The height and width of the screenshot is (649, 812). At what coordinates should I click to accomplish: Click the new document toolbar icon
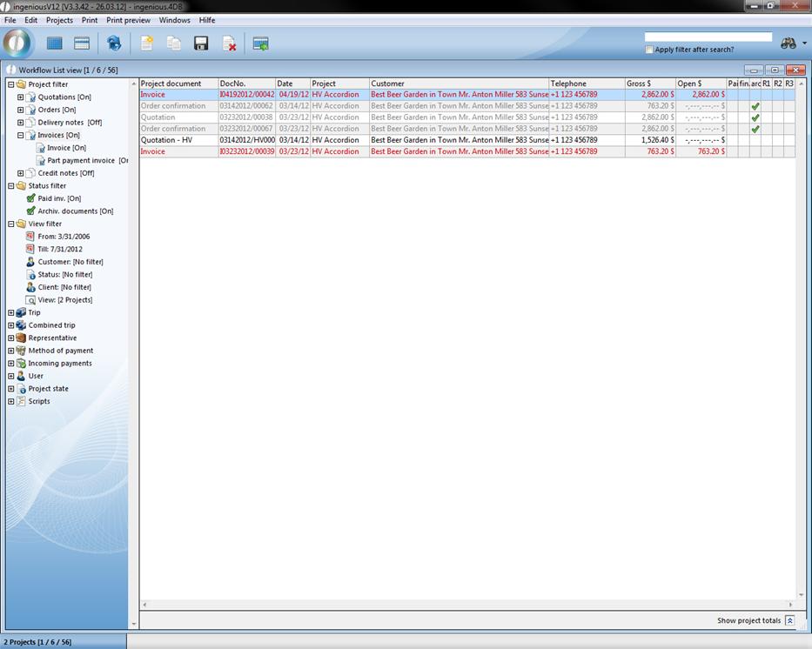(x=147, y=43)
